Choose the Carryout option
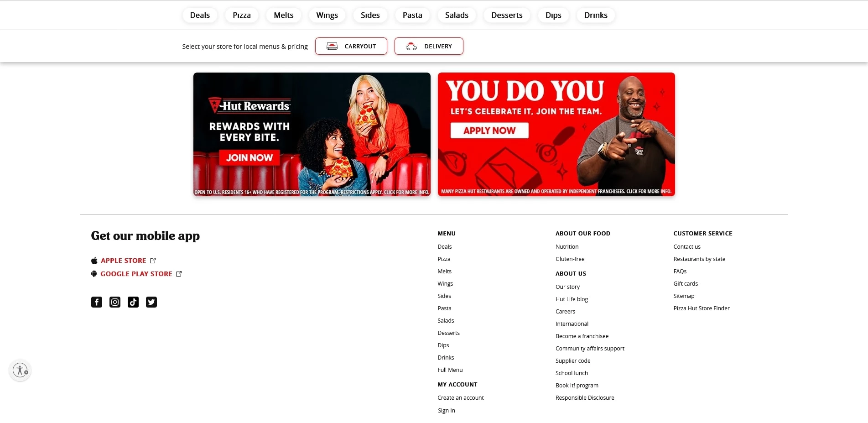The height and width of the screenshot is (423, 868). 351,46
